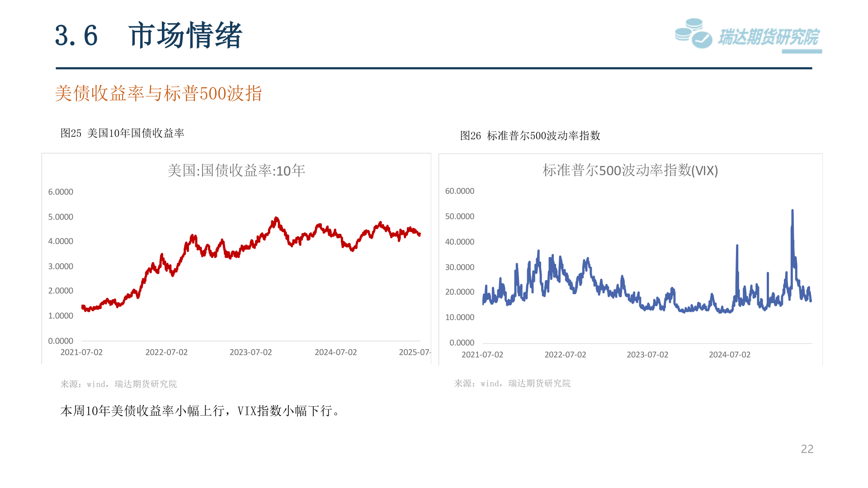
Task: Click the page number 22
Action: click(x=807, y=449)
